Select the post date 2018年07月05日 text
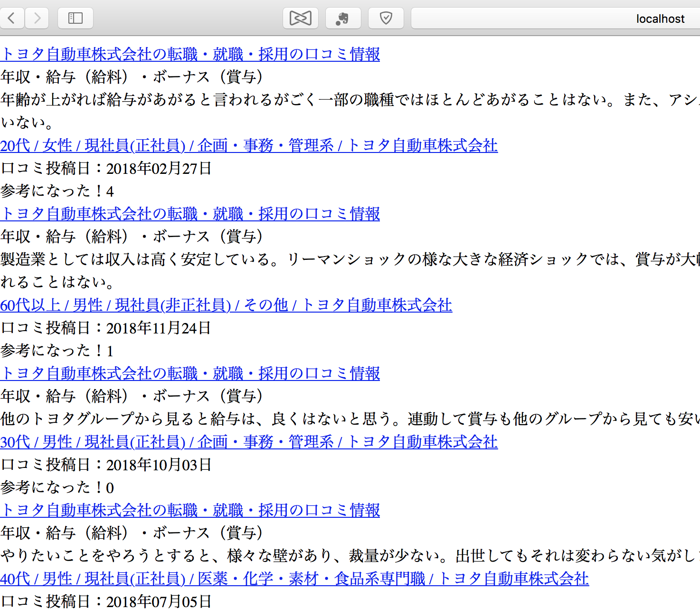The height and width of the screenshot is (609, 700). click(x=159, y=601)
